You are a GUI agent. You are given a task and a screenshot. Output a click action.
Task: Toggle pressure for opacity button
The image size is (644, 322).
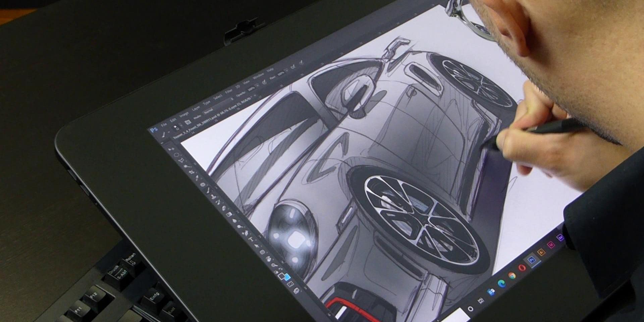pos(264,82)
